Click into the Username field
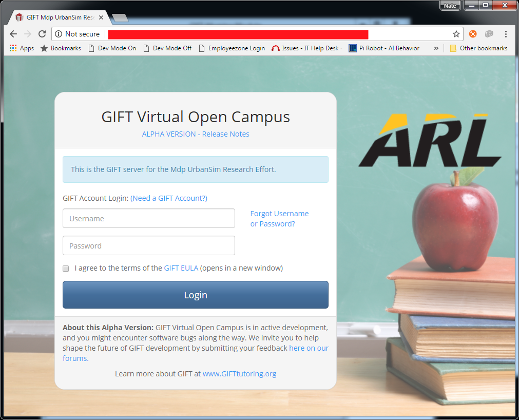The width and height of the screenshot is (519, 420). point(149,218)
